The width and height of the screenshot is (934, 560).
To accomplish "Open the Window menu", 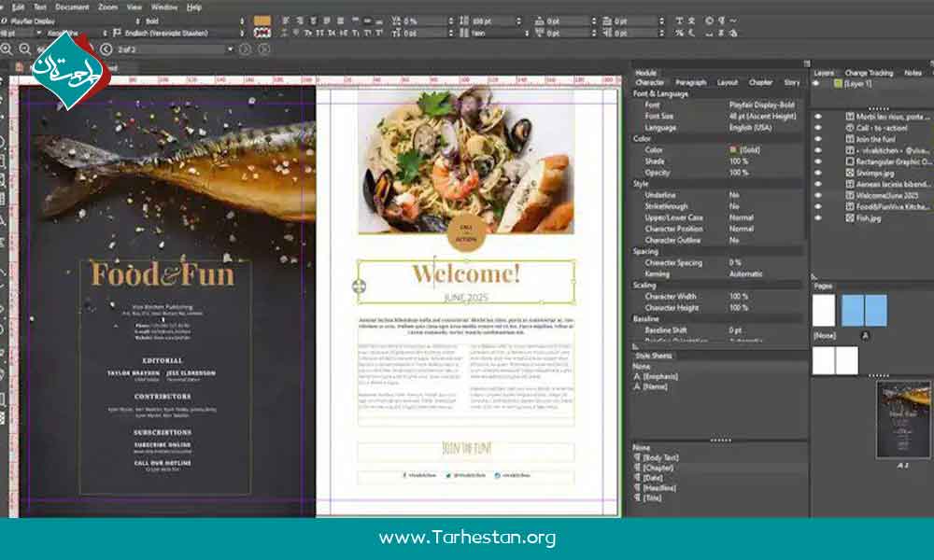I will pyautogui.click(x=164, y=7).
